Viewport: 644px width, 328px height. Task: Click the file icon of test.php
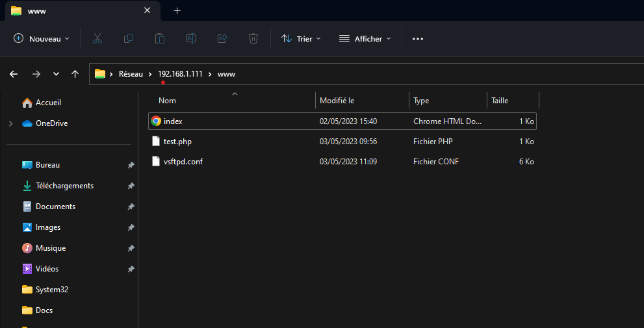156,141
